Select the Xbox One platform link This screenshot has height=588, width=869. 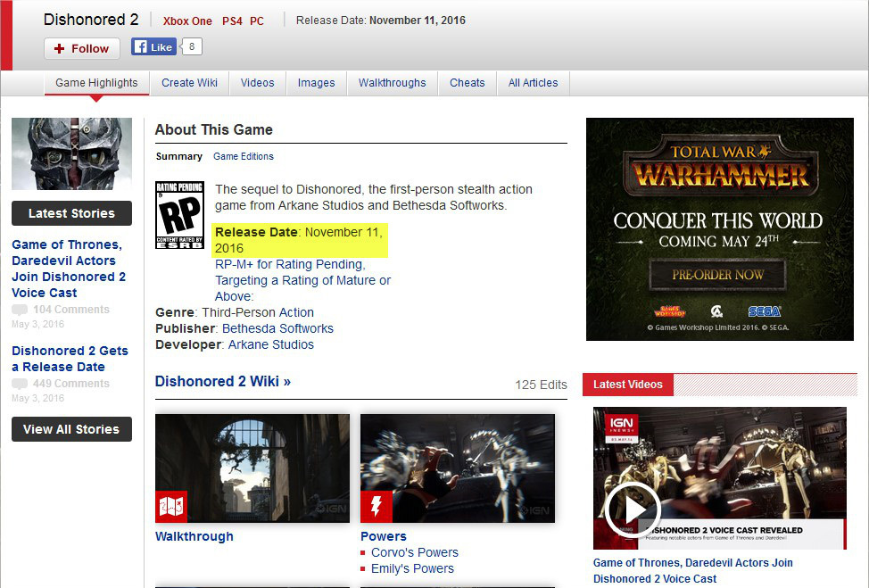click(x=187, y=21)
